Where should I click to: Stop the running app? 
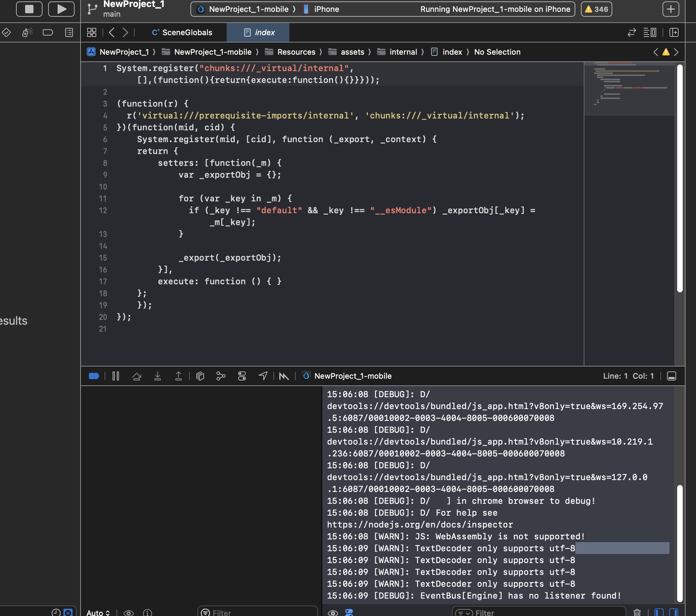pyautogui.click(x=29, y=9)
